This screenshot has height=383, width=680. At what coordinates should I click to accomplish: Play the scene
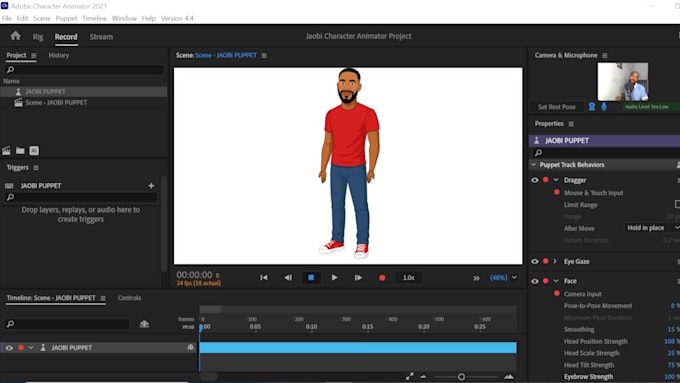(334, 278)
